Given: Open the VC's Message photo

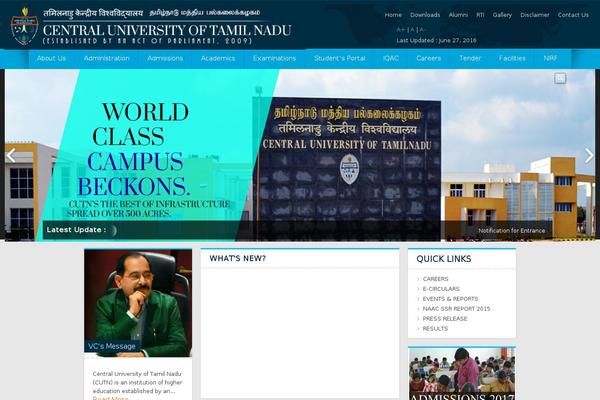Looking at the screenshot, I should (138, 303).
